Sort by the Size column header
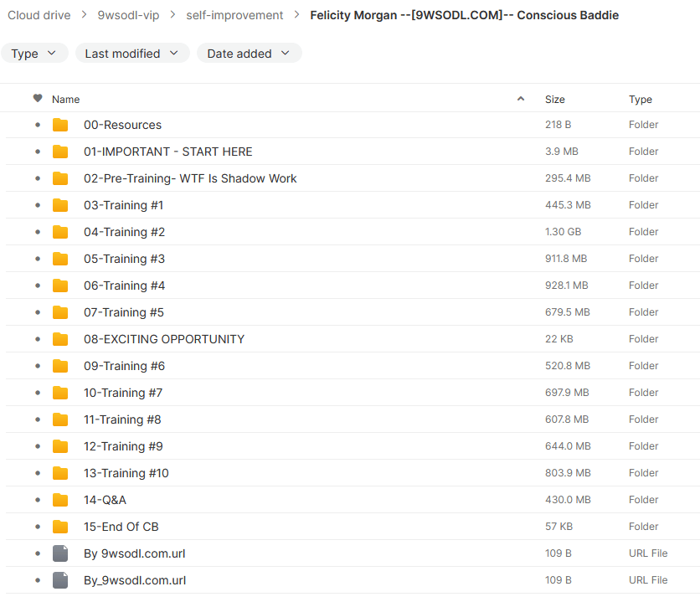The height and width of the screenshot is (602, 700). (554, 99)
